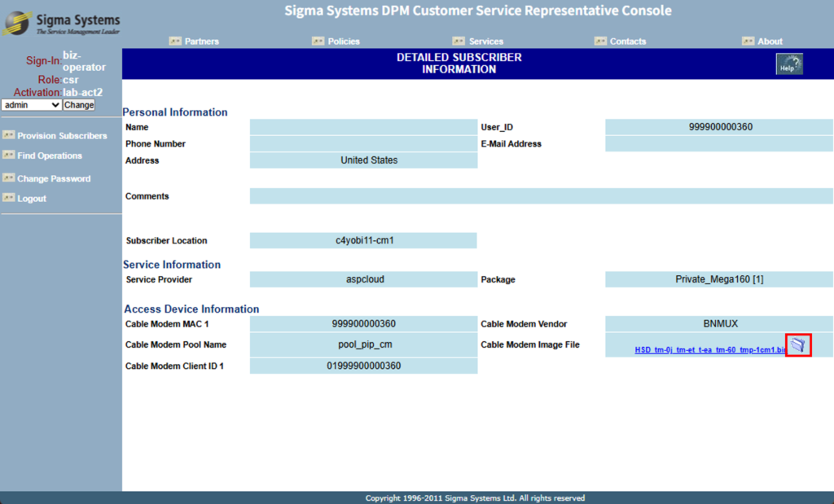Screen dimensions: 834x504
Task: Open Change Password page
Action: [x=54, y=178]
